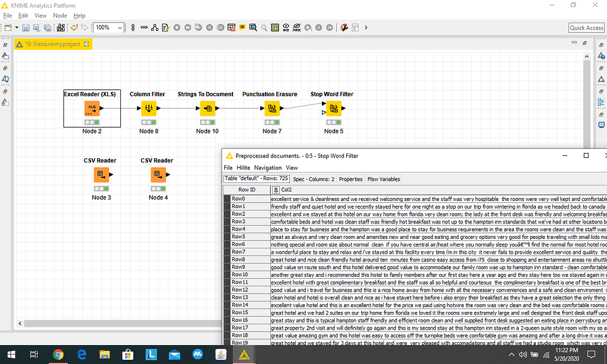The image size is (607, 364).
Task: Open the New dropdown arrow on toolbar
Action: [15, 27]
